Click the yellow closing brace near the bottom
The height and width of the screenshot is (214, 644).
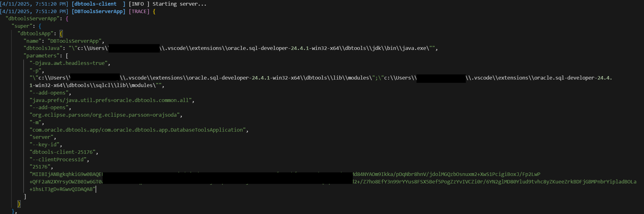click(19, 204)
